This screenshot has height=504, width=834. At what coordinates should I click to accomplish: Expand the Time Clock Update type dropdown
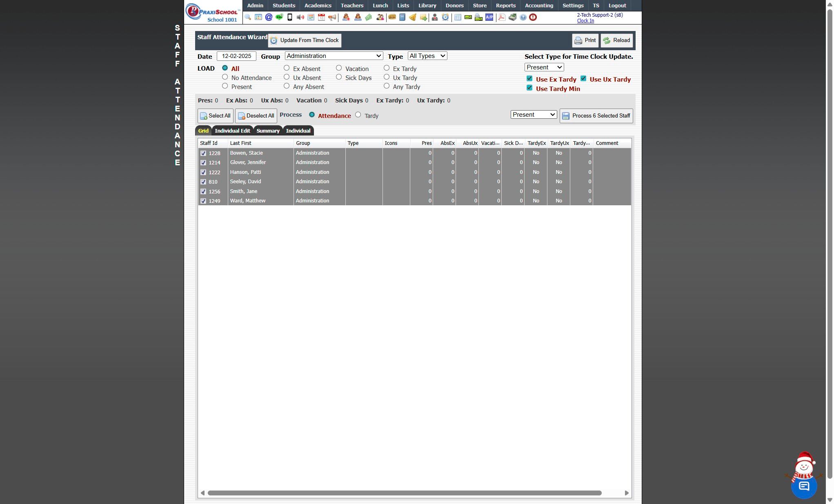pos(544,67)
